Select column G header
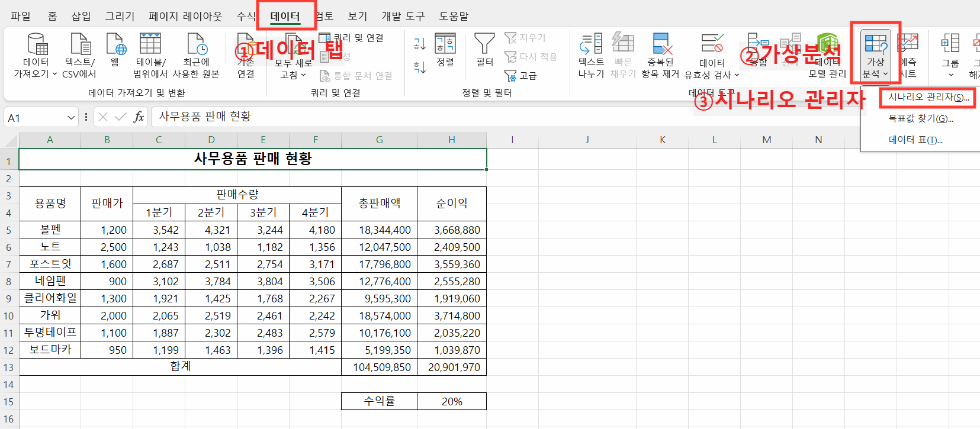This screenshot has width=980, height=429. pyautogui.click(x=379, y=140)
